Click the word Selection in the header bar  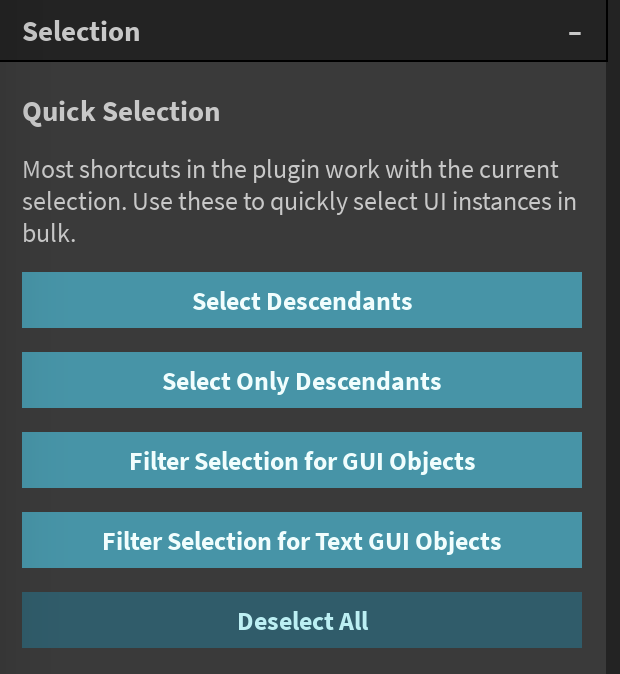click(x=81, y=32)
